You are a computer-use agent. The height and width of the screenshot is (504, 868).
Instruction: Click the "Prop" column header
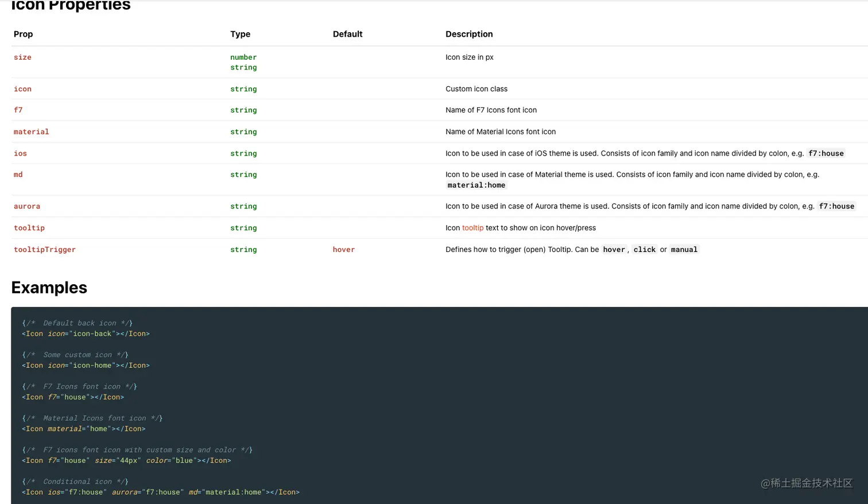[x=23, y=34]
